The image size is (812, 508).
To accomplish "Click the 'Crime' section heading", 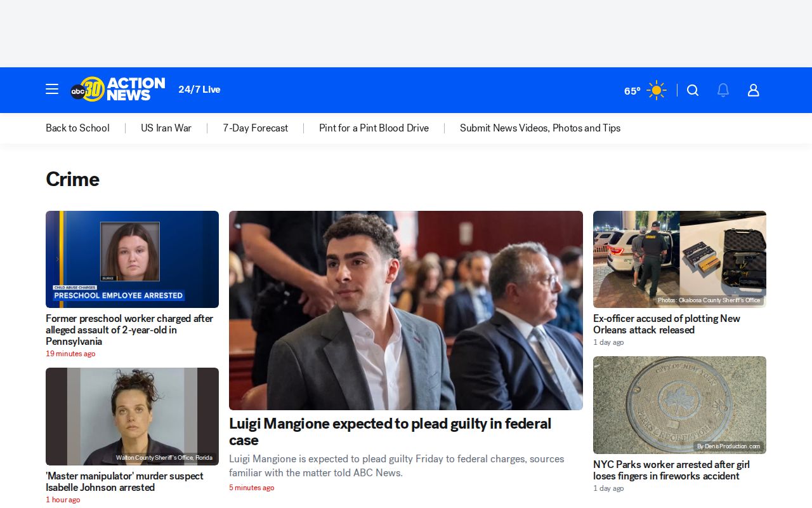I will (x=72, y=179).
